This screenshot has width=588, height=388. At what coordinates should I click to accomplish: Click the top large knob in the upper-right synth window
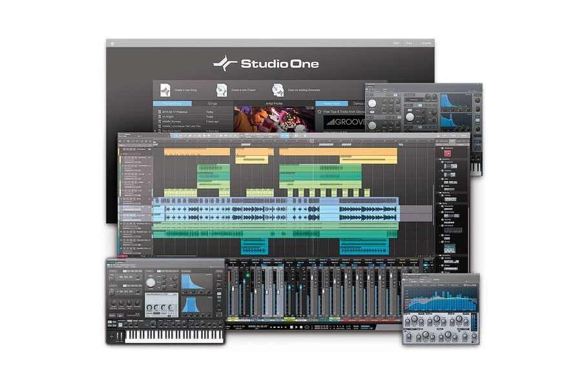pos(372,103)
